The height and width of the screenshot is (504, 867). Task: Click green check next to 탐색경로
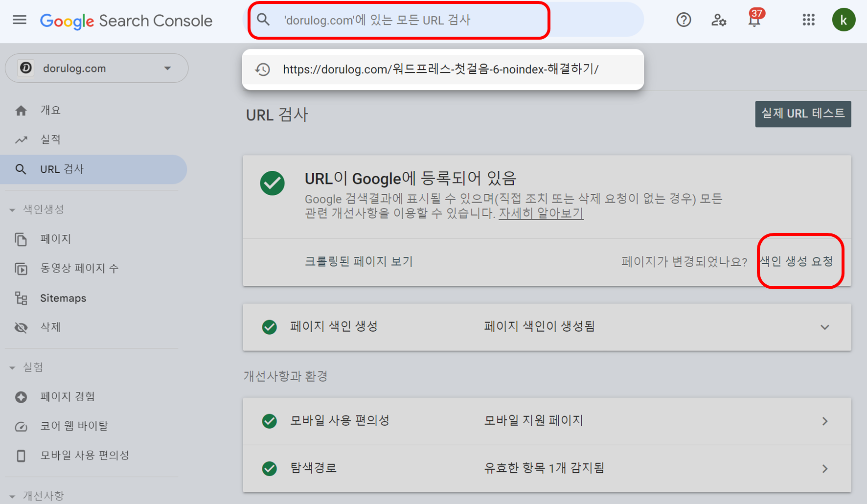tap(269, 468)
